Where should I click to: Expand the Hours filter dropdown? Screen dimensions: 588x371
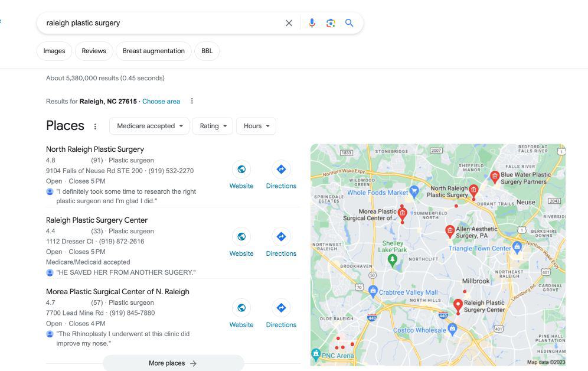[x=256, y=126]
